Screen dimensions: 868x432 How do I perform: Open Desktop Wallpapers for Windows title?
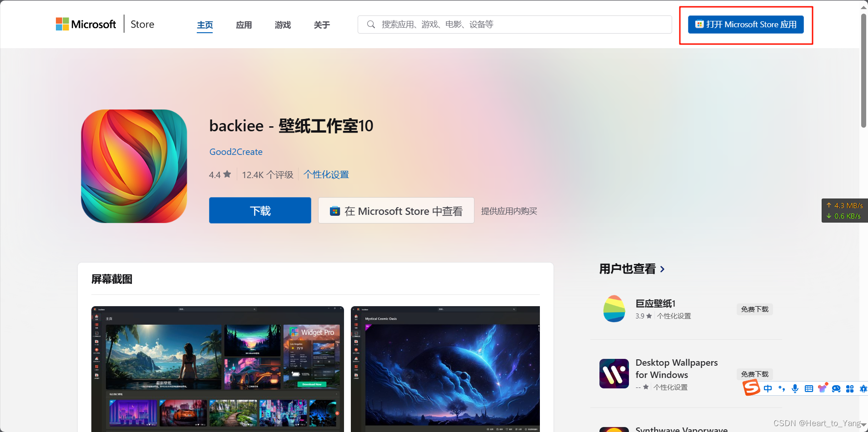click(x=677, y=368)
